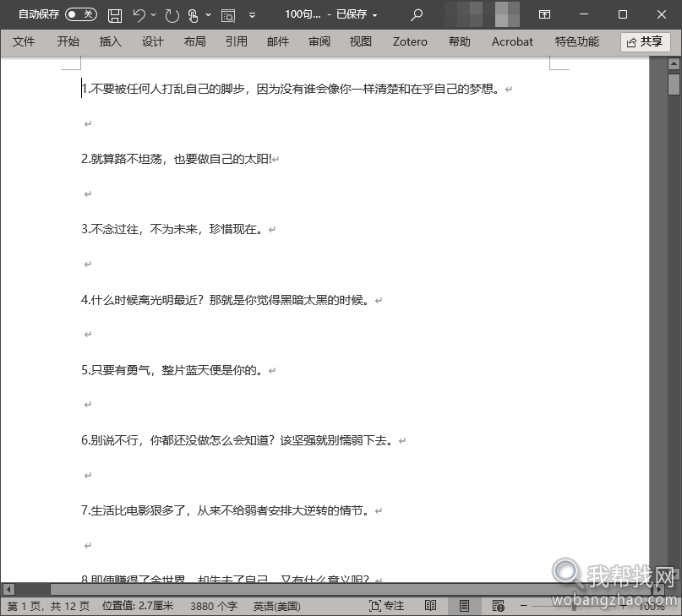Open the 设计 tab
This screenshot has width=682, height=616.
click(153, 41)
